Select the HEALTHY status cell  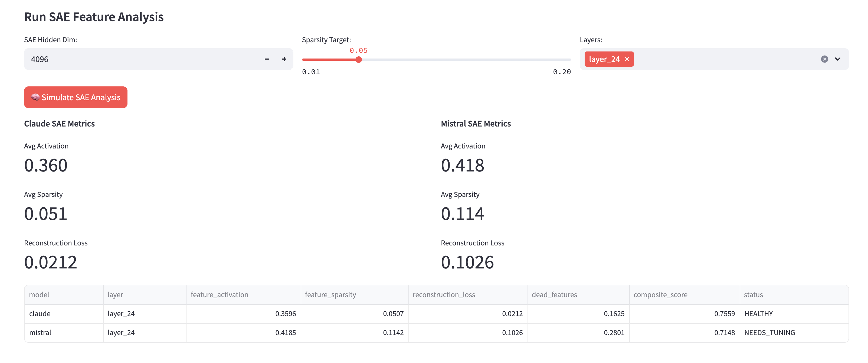click(x=758, y=313)
